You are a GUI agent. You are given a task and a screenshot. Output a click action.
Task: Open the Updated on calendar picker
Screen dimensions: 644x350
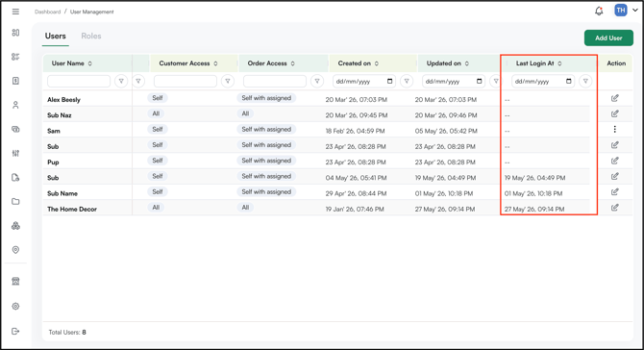pos(480,81)
